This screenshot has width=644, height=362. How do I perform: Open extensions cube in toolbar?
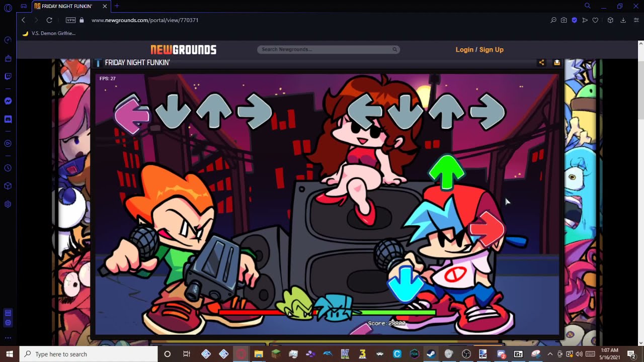pyautogui.click(x=610, y=20)
